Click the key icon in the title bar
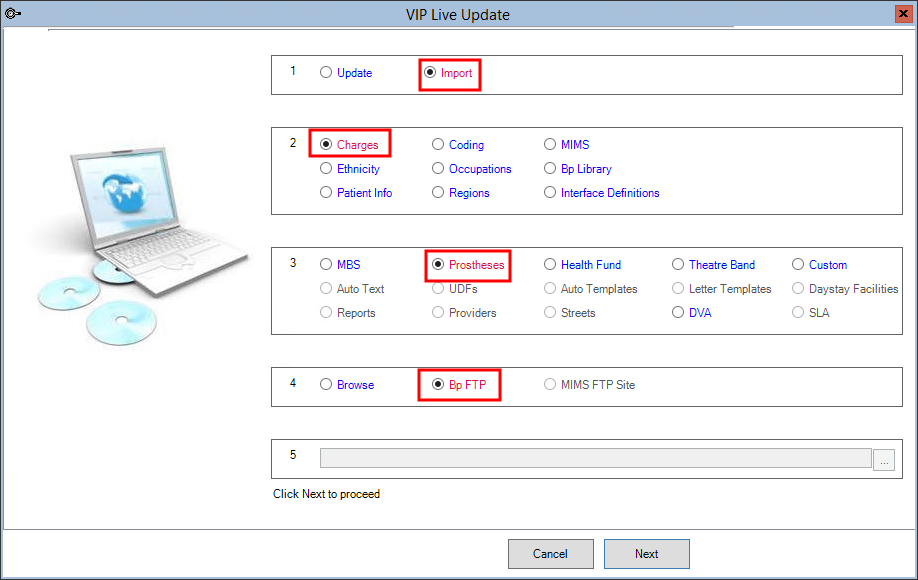 click(x=13, y=13)
